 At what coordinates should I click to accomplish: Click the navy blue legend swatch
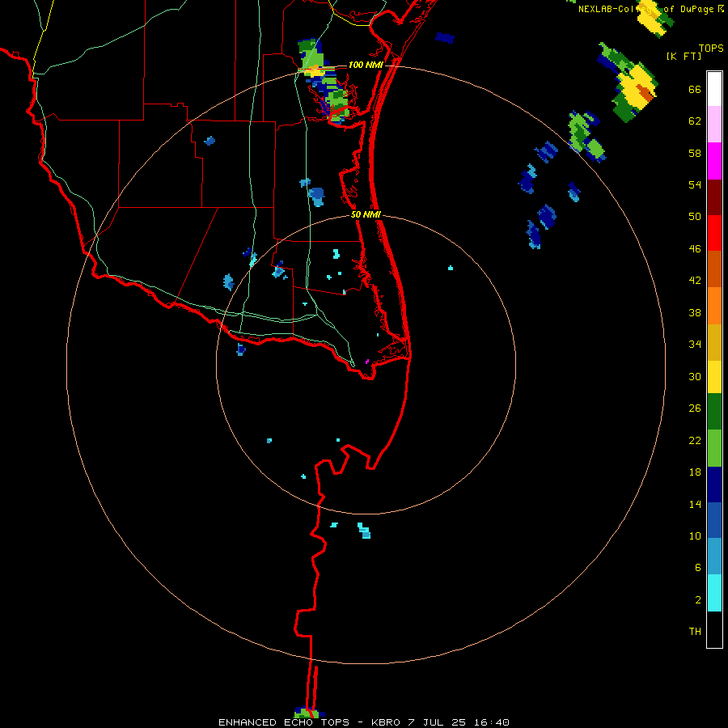[x=714, y=485]
